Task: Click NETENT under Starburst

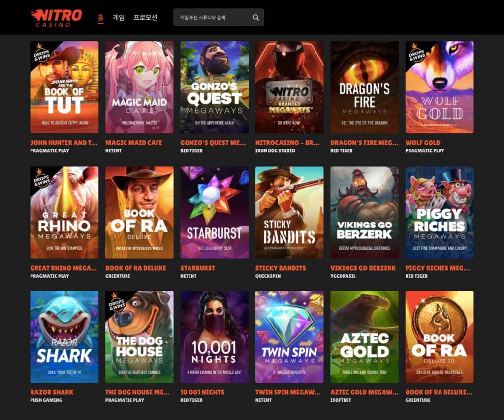Action: tap(189, 276)
